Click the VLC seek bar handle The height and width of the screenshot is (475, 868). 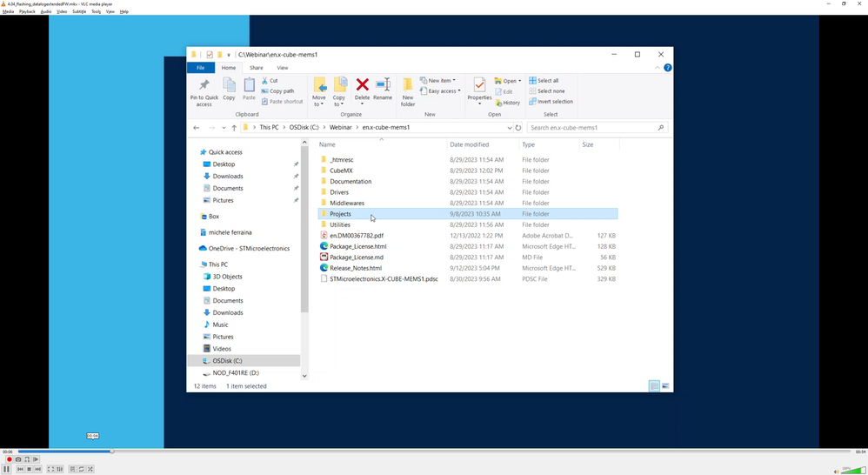point(112,452)
